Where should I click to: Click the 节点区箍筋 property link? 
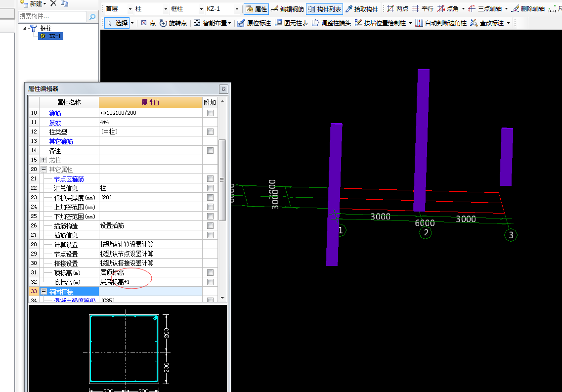69,179
